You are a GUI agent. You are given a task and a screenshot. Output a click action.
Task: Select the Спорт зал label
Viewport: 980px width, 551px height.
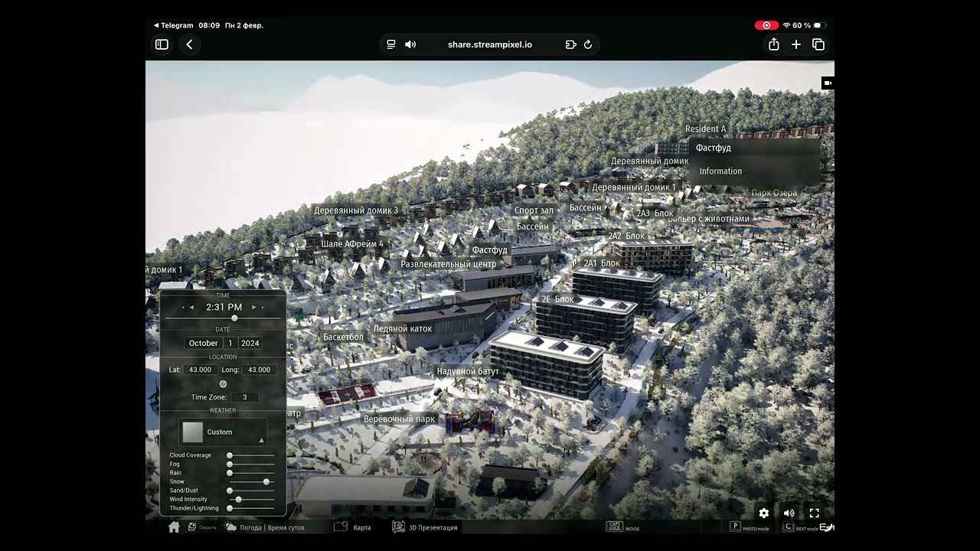(534, 210)
